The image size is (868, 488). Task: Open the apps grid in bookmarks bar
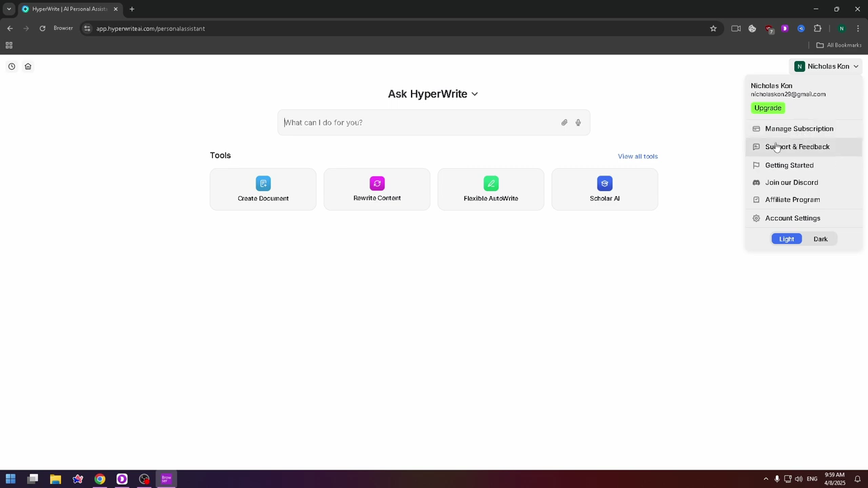coord(9,45)
